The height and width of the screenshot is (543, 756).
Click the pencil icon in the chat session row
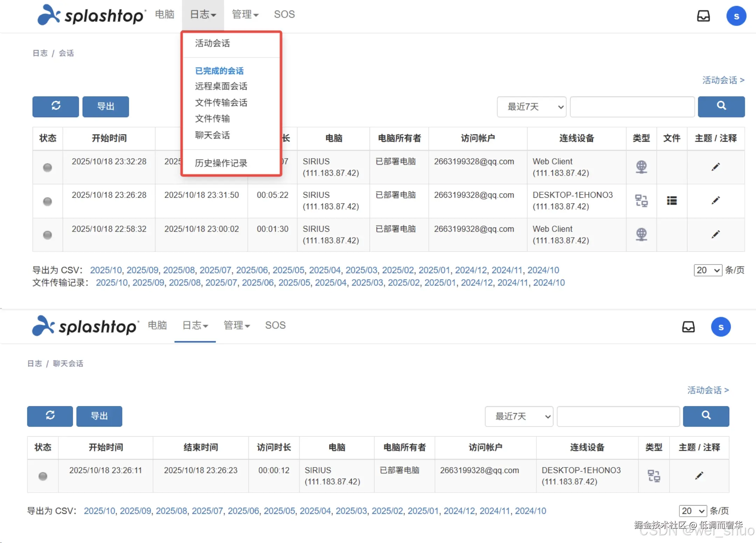tap(699, 476)
